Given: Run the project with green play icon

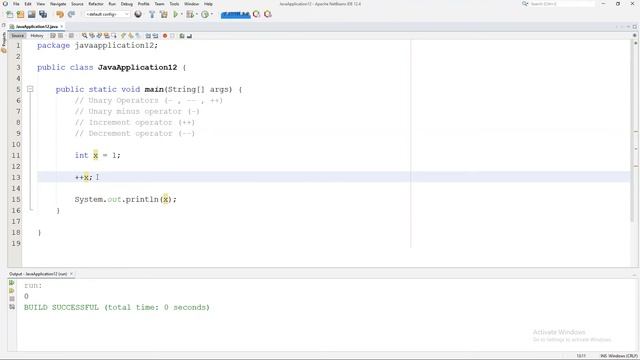Looking at the screenshot, I should [x=176, y=14].
